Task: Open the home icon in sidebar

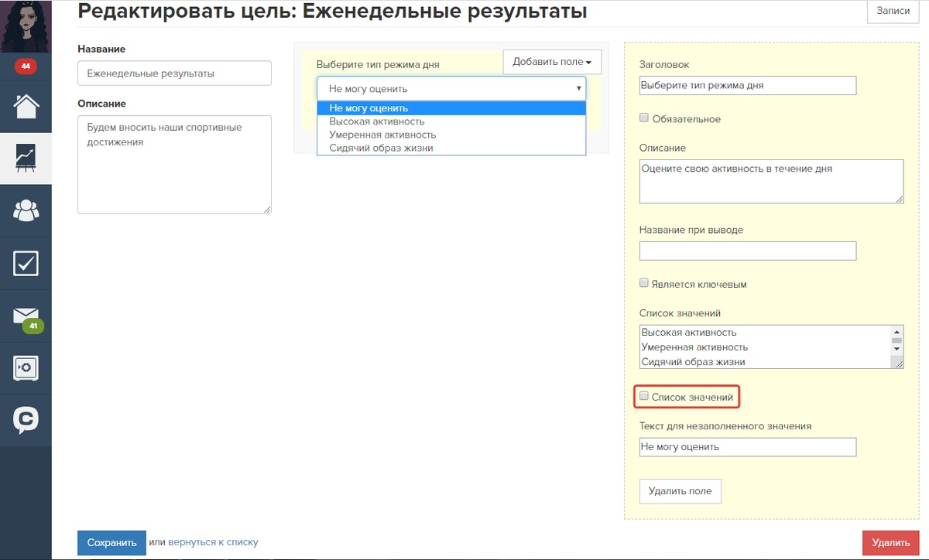Action: point(26,106)
